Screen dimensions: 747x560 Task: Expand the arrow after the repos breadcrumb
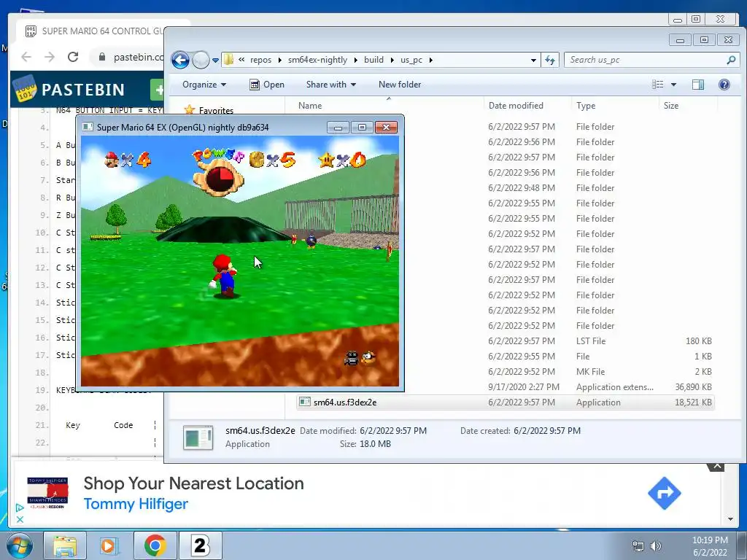pos(279,60)
